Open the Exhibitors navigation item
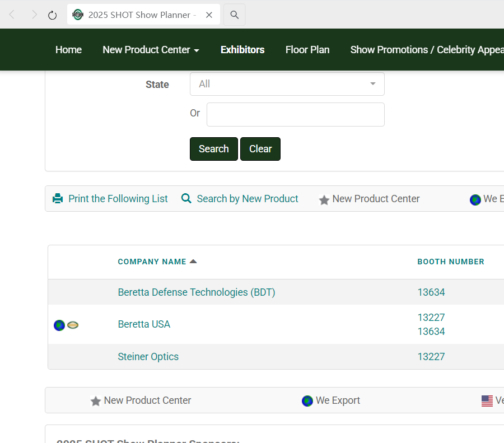The width and height of the screenshot is (504, 443). coord(242,50)
